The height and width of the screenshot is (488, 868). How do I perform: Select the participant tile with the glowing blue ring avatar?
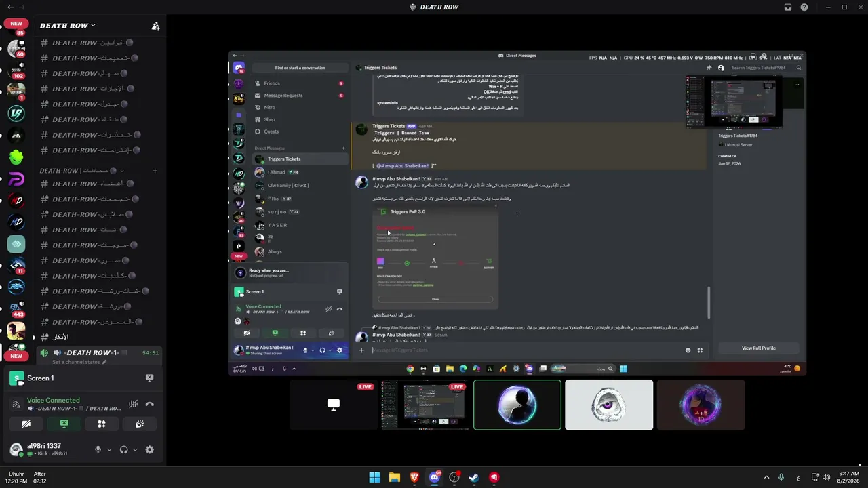[517, 405]
